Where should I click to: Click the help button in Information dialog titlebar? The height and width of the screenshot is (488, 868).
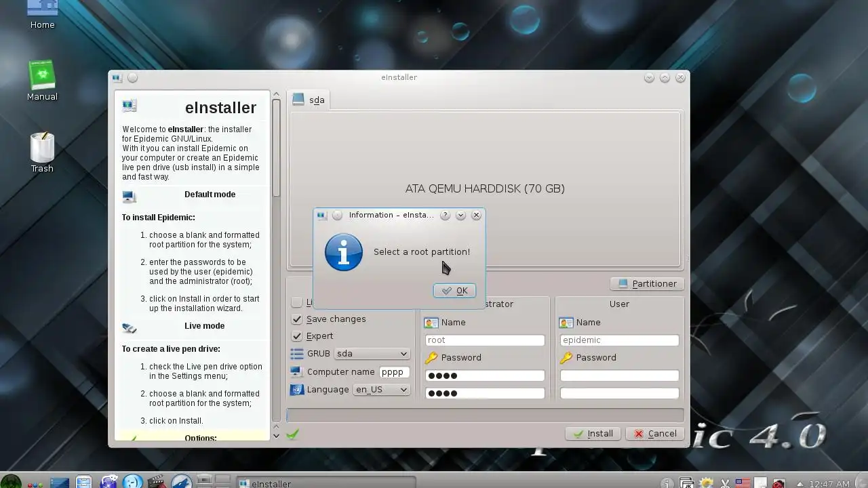click(x=445, y=215)
